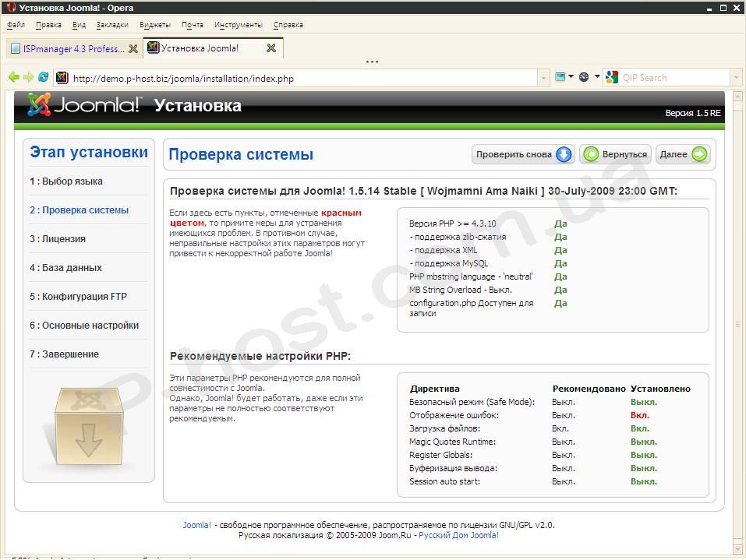Click the 'Session auto start:' directive
This screenshot has height=560, width=746.
445,481
